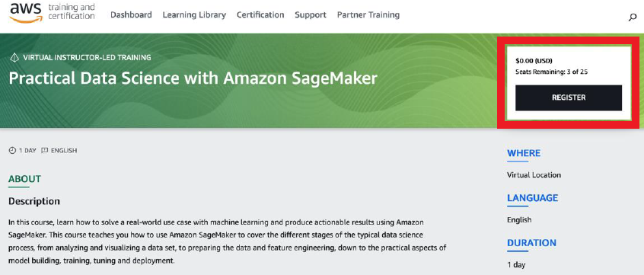Click the course title Practical Data Science

pyautogui.click(x=193, y=78)
